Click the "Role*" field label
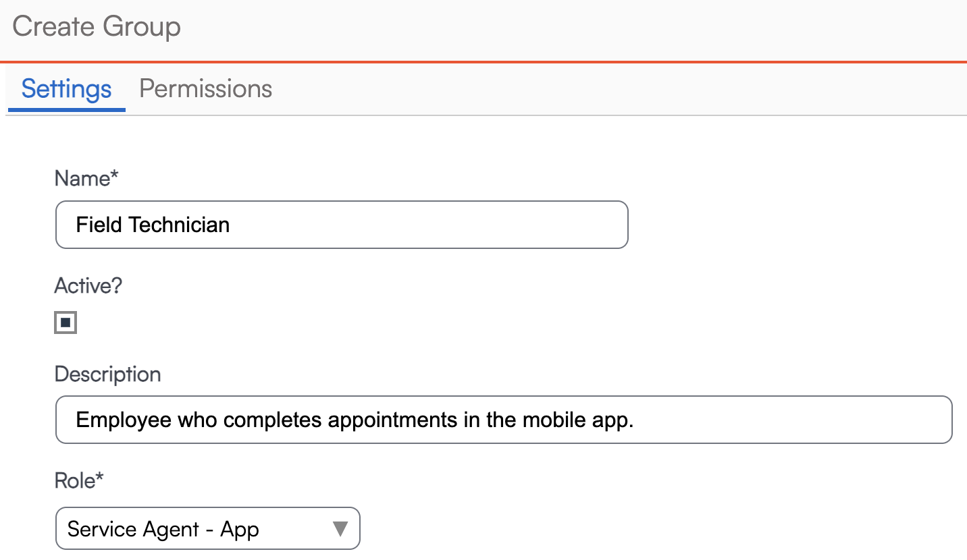The image size is (967, 560). (x=79, y=481)
